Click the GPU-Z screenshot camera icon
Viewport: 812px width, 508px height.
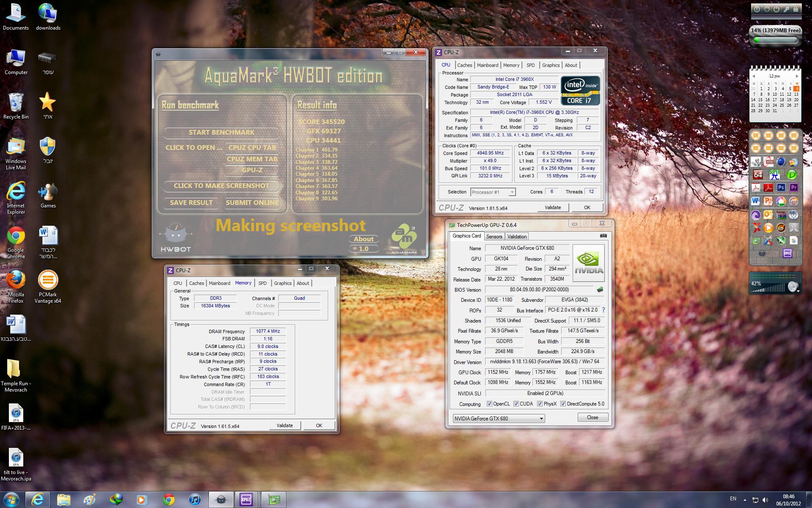click(x=604, y=236)
